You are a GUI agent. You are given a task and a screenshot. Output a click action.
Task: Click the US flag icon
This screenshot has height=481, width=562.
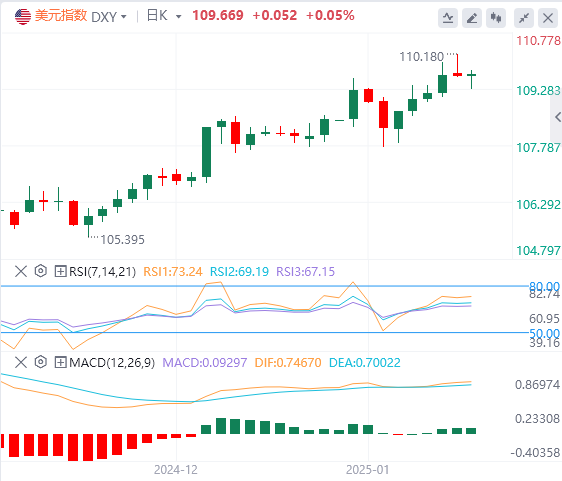pyautogui.click(x=23, y=16)
